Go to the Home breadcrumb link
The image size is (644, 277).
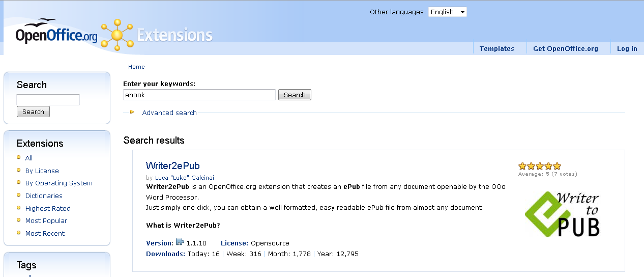coord(136,67)
